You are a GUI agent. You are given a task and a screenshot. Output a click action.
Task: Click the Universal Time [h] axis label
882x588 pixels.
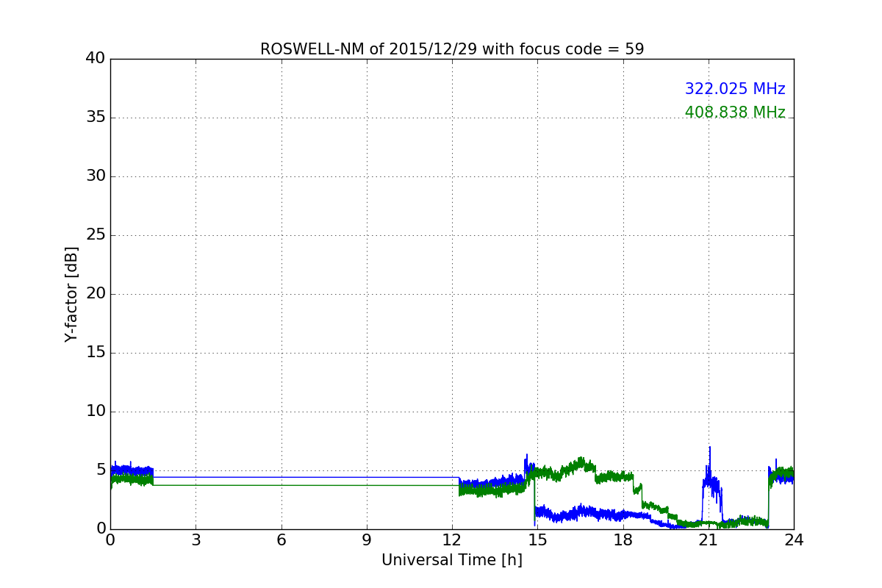452,560
